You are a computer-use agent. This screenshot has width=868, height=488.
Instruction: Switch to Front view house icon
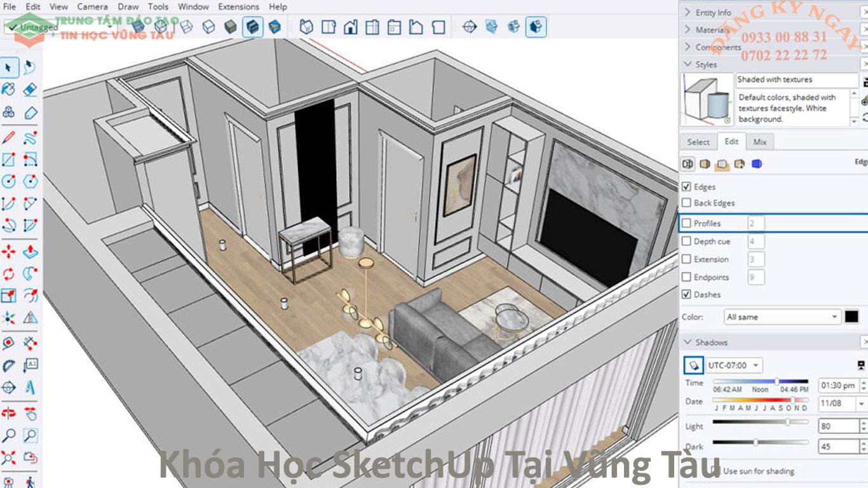[x=350, y=27]
